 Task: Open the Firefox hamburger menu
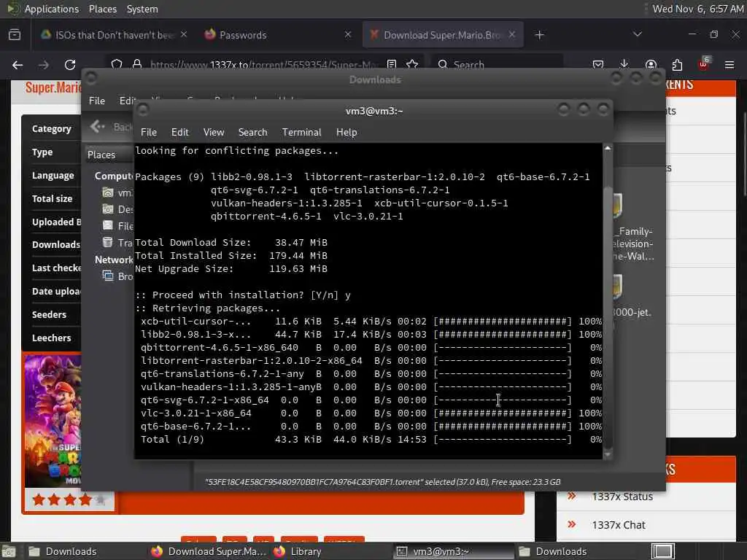click(729, 65)
